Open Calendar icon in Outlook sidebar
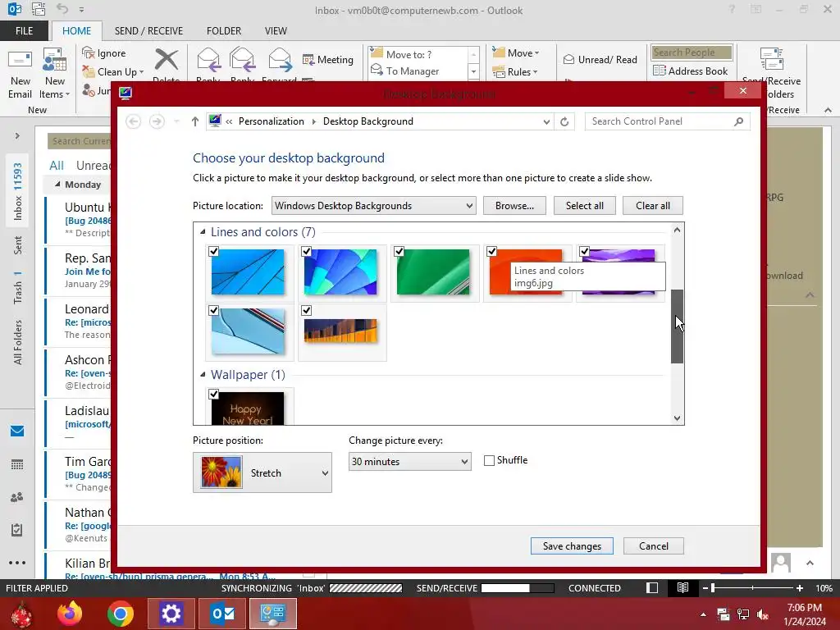The height and width of the screenshot is (630, 840). 17,464
